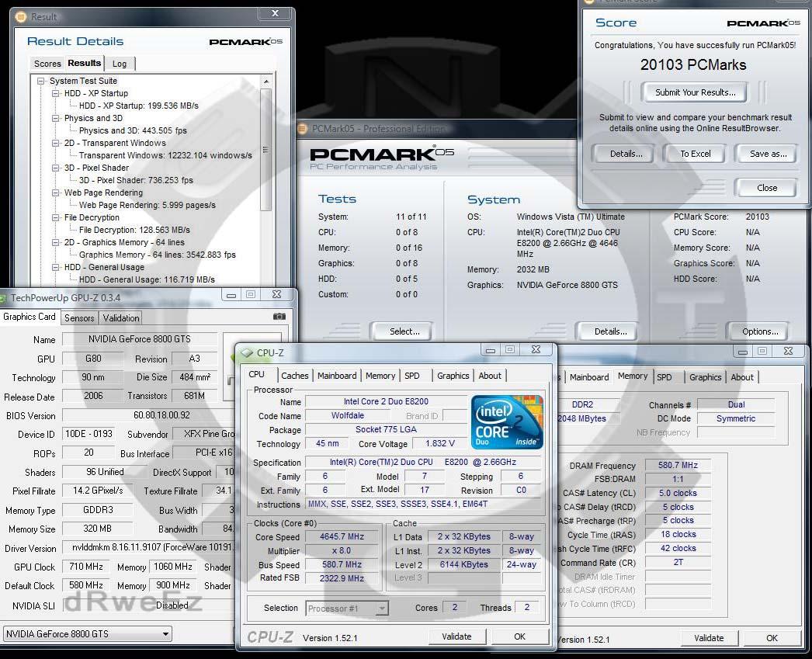812x659 pixels.
Task: Open the About tab in front CPU-Z
Action: click(489, 376)
